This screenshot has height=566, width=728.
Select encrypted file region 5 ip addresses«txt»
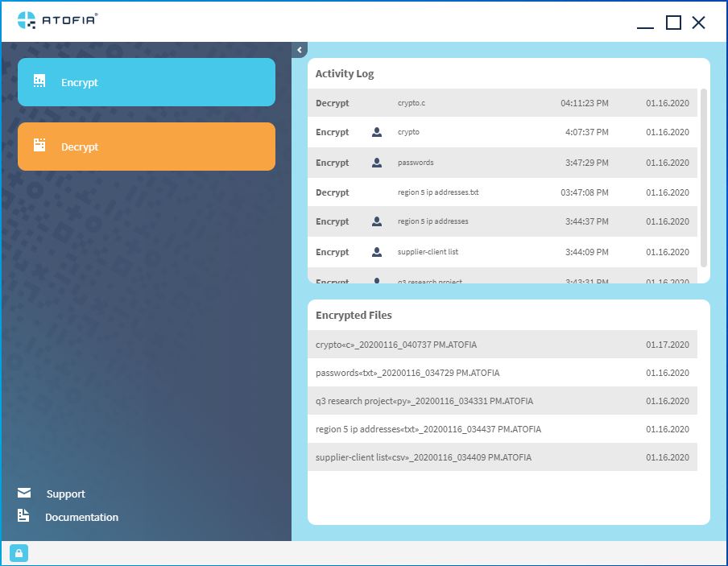503,429
